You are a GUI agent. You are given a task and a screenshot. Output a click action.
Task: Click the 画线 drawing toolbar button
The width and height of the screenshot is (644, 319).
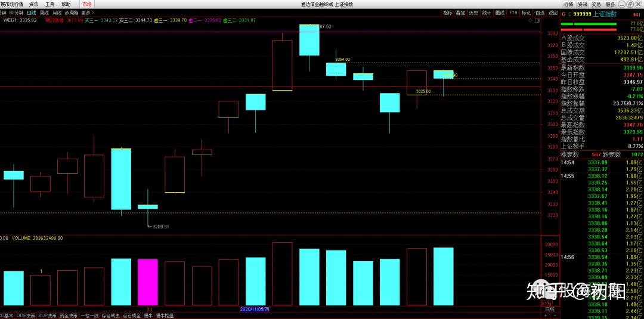click(x=500, y=13)
